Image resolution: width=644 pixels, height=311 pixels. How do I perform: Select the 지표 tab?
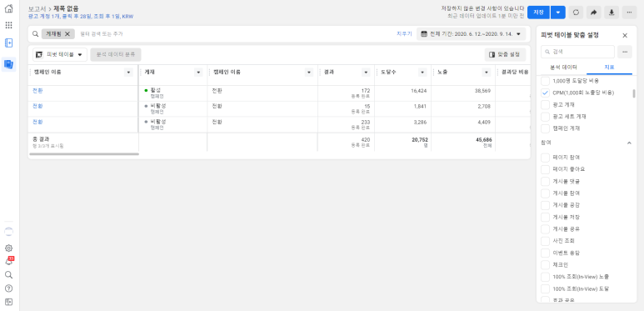coord(609,67)
